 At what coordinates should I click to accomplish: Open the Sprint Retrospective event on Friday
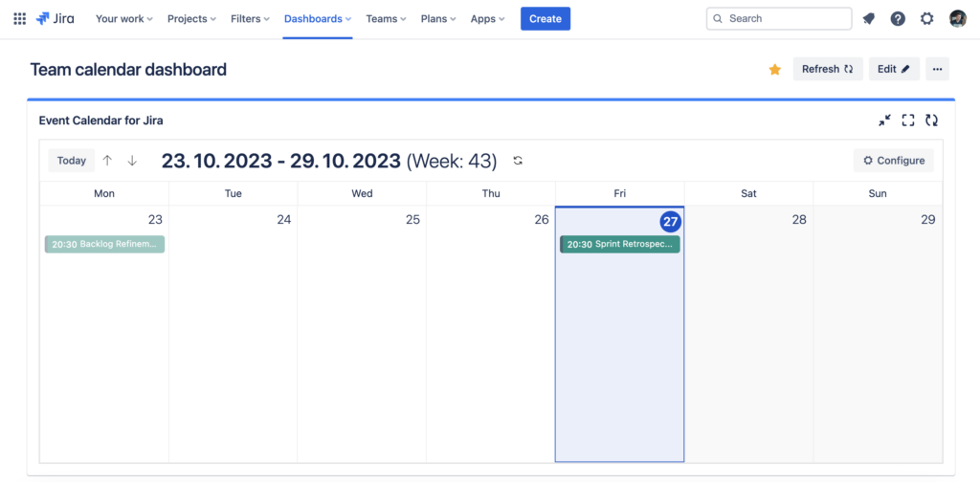tap(619, 245)
